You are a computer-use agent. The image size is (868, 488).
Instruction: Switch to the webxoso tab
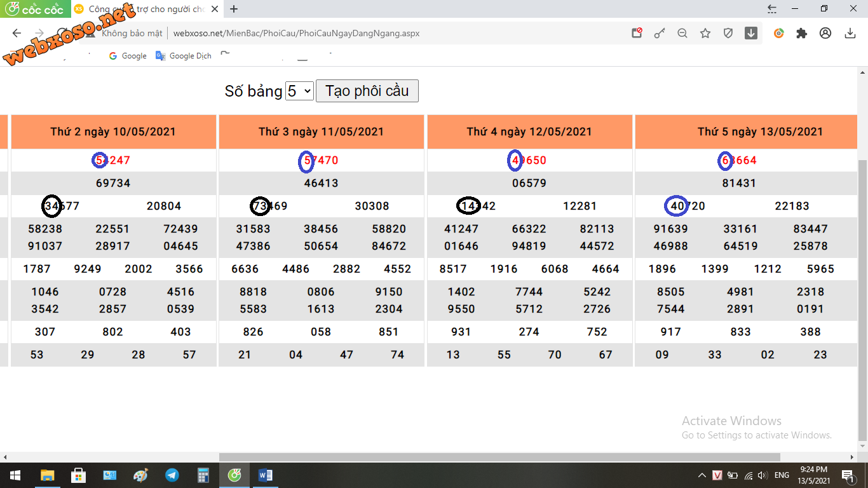click(146, 9)
